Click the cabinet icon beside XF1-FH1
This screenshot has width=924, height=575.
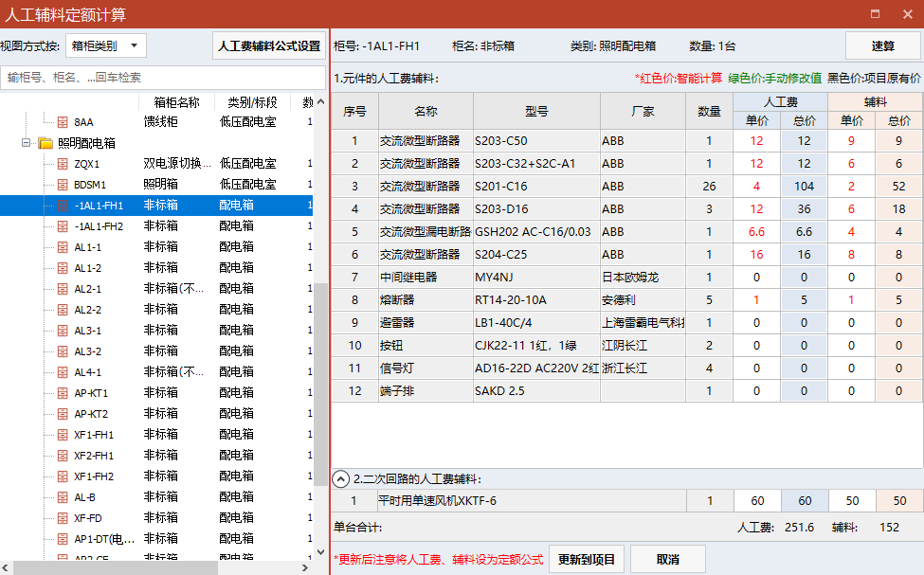point(63,435)
